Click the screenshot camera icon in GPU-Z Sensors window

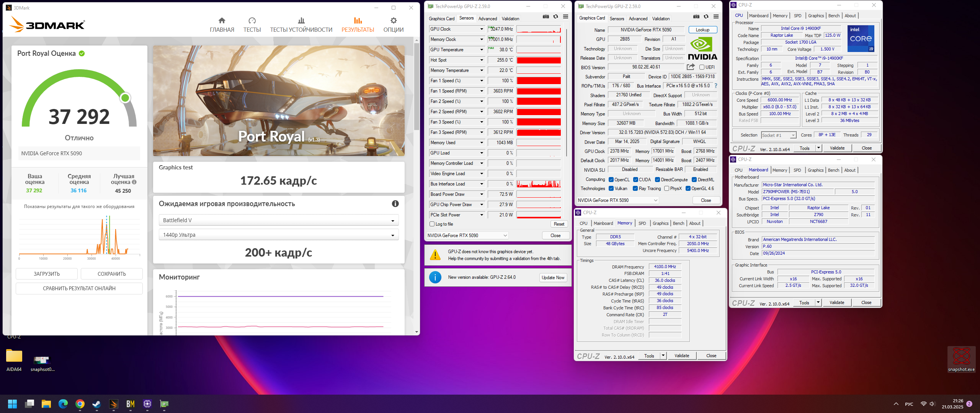tap(546, 17)
